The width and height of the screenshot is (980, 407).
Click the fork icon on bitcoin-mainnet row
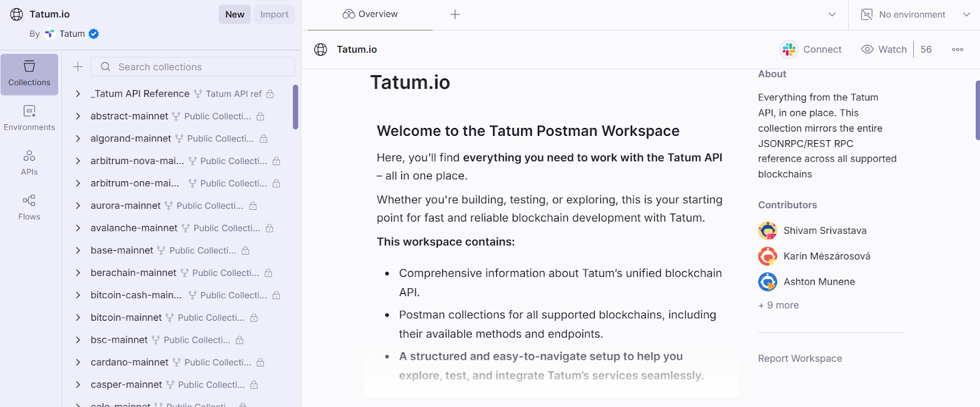170,318
